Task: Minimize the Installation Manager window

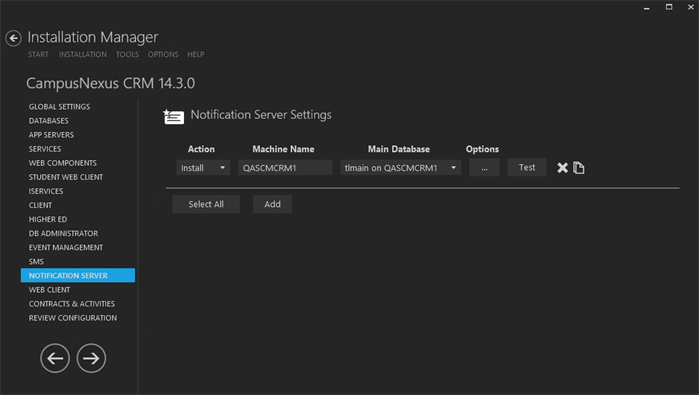Action: click(x=646, y=8)
